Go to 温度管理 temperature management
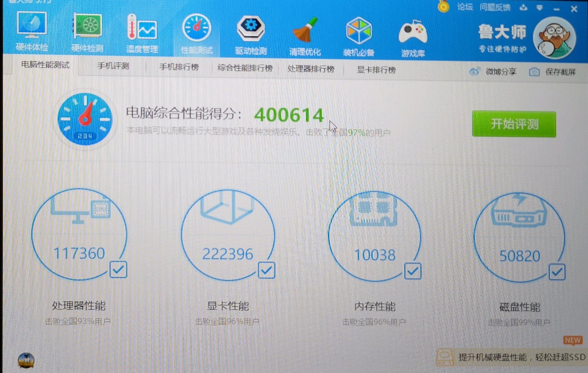The width and height of the screenshot is (588, 373). [142, 33]
